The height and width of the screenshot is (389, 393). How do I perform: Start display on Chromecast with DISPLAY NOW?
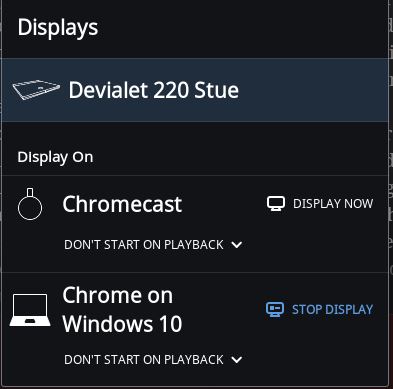[320, 204]
